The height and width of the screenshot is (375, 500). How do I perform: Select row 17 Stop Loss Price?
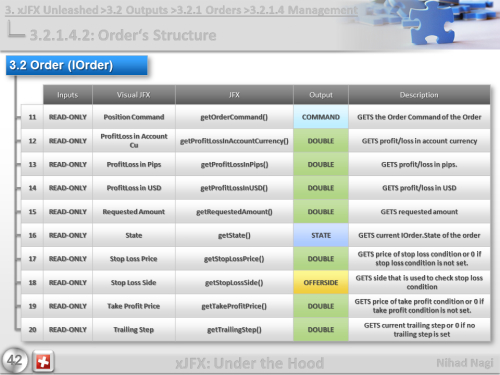tap(256, 259)
